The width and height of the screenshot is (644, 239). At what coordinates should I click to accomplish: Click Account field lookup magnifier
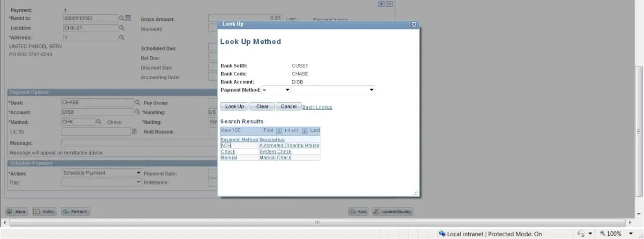pyautogui.click(x=137, y=112)
